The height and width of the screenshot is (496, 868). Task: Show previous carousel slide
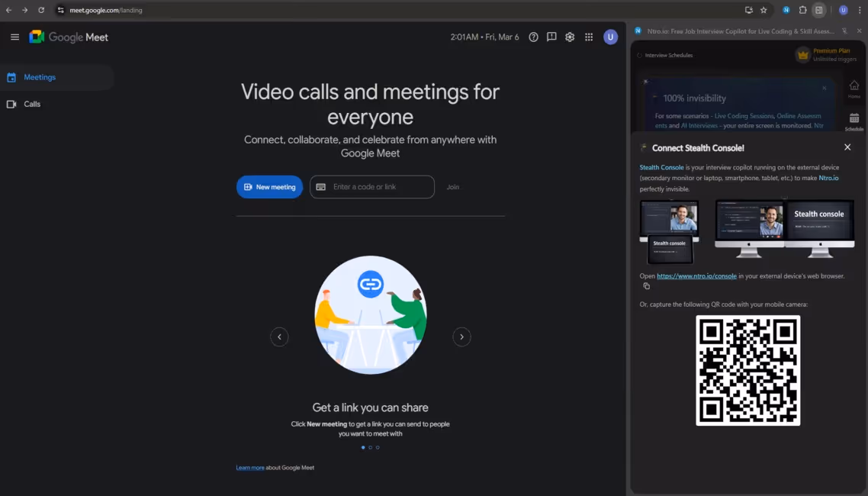click(280, 337)
